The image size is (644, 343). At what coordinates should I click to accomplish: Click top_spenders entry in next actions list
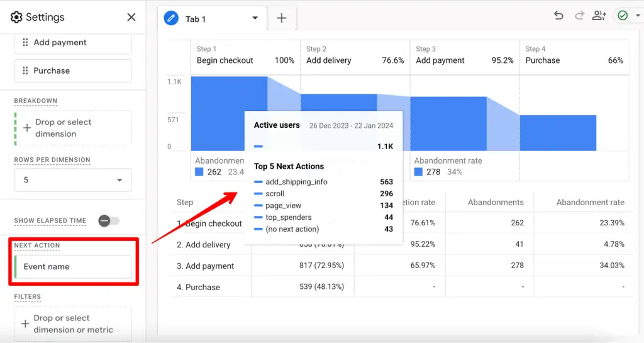click(x=288, y=217)
